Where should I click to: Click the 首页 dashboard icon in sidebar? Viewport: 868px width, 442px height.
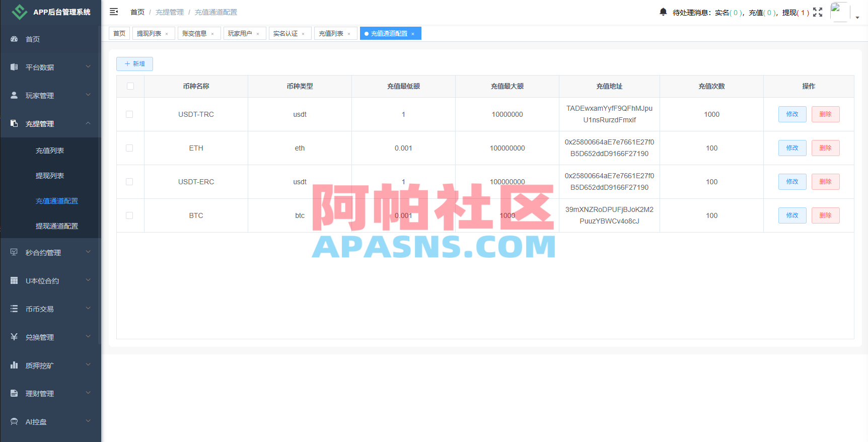click(14, 39)
